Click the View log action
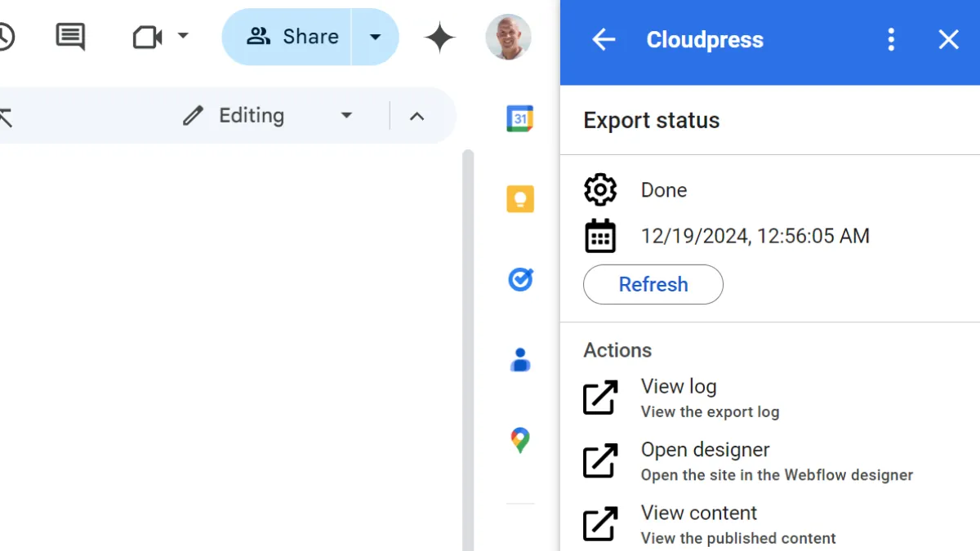 point(770,398)
